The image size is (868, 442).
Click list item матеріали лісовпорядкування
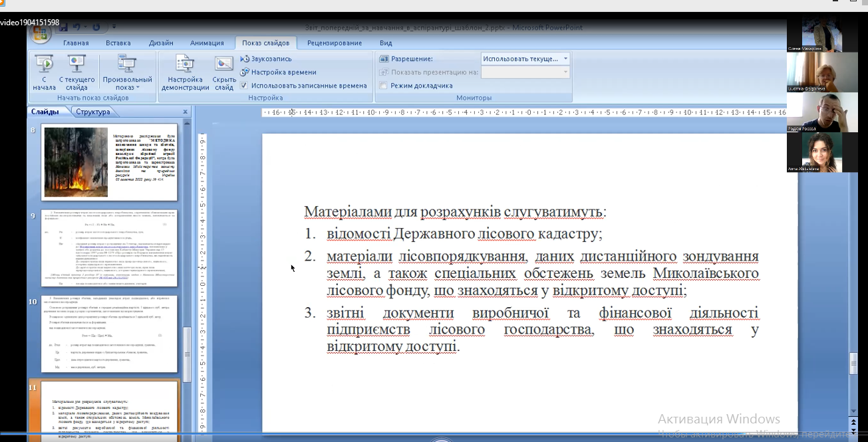(x=543, y=273)
